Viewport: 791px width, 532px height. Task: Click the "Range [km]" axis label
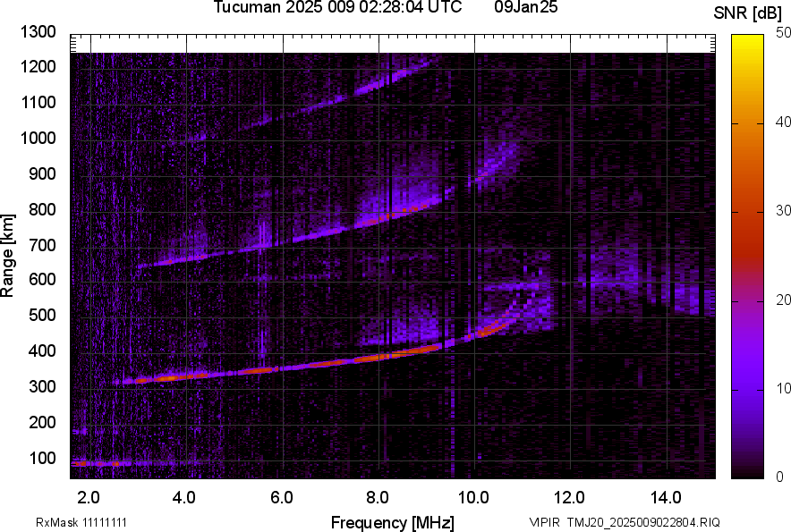coord(8,256)
